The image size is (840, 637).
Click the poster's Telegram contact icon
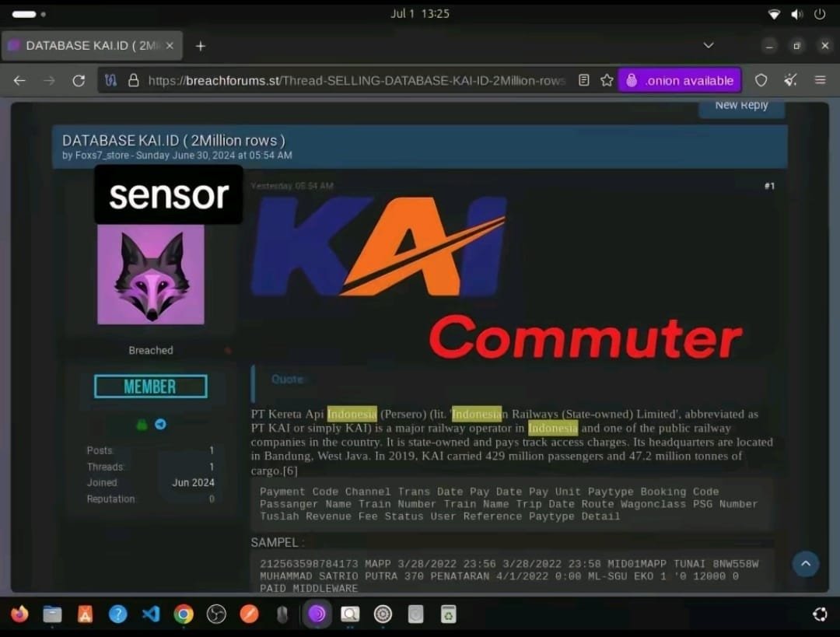[160, 425]
